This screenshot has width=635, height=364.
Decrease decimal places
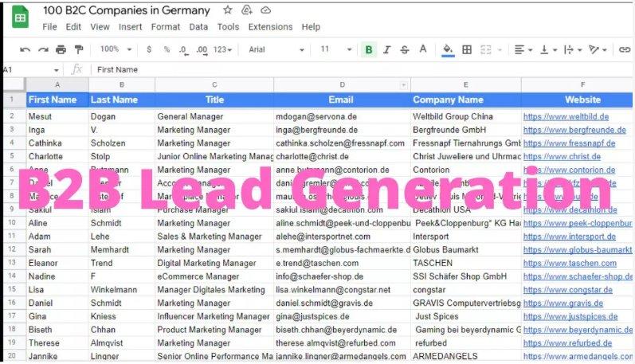[183, 50]
